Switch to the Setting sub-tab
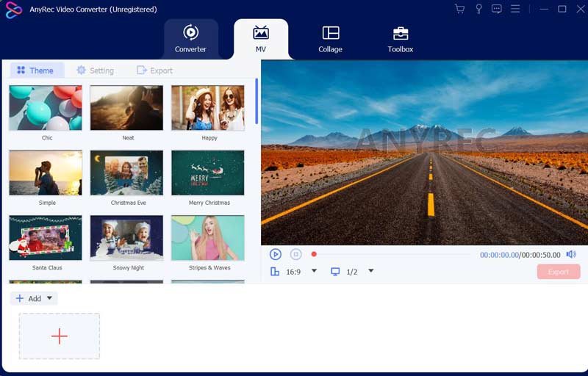Screen dimensions: 588x376 tap(95, 70)
